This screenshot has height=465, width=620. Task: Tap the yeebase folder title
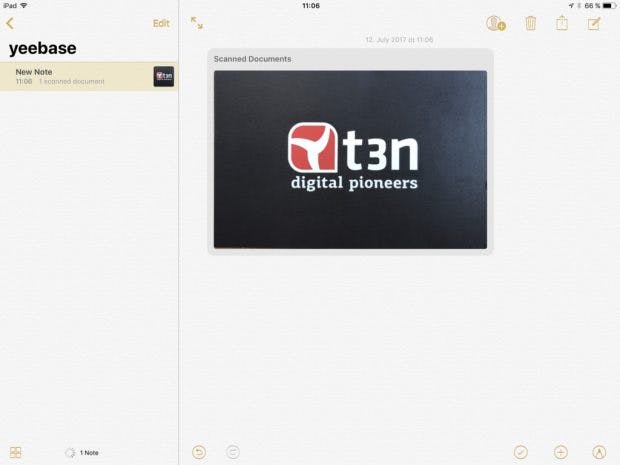tap(43, 48)
